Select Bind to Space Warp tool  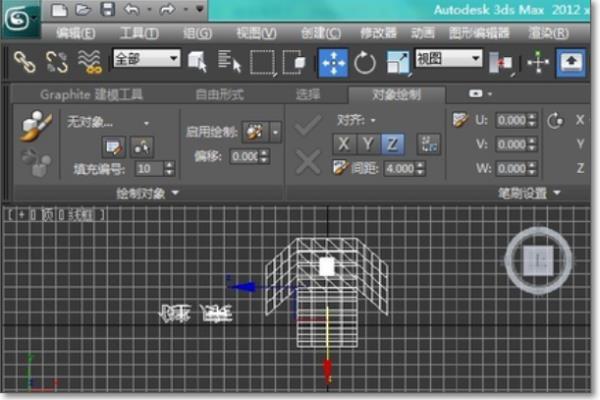point(90,62)
